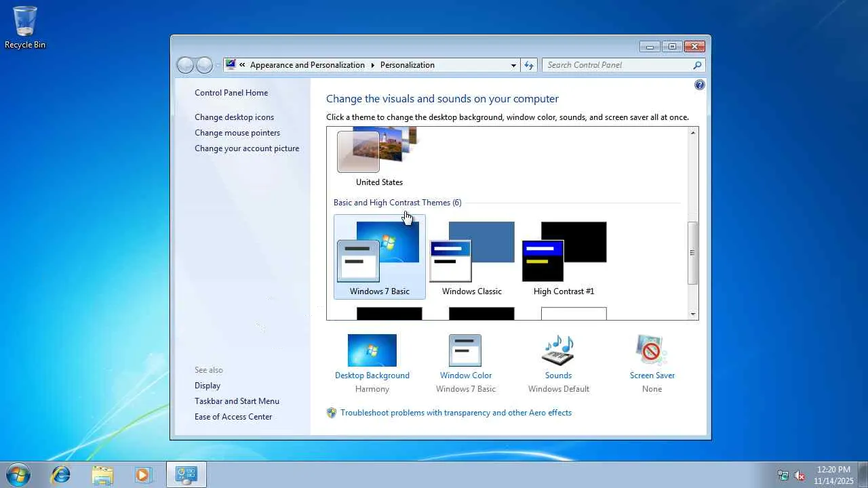Click the Window Color text link
Image resolution: width=868 pixels, height=488 pixels.
pos(466,375)
